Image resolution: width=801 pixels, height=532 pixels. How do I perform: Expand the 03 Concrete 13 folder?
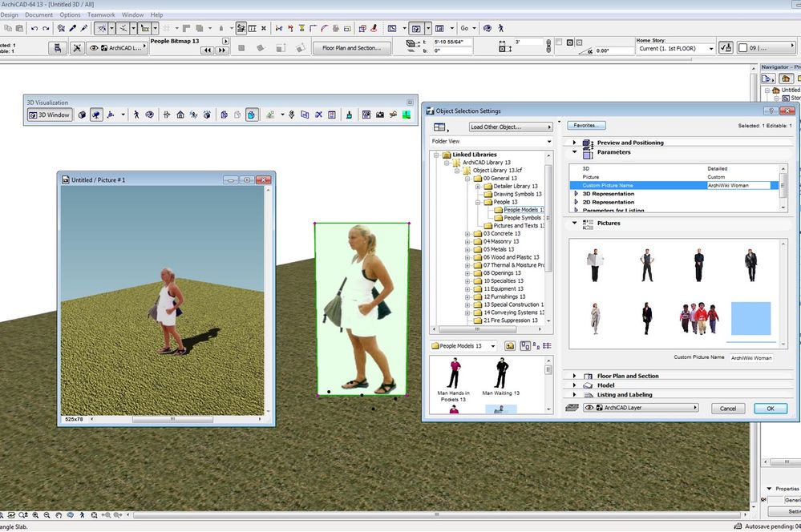click(467, 234)
